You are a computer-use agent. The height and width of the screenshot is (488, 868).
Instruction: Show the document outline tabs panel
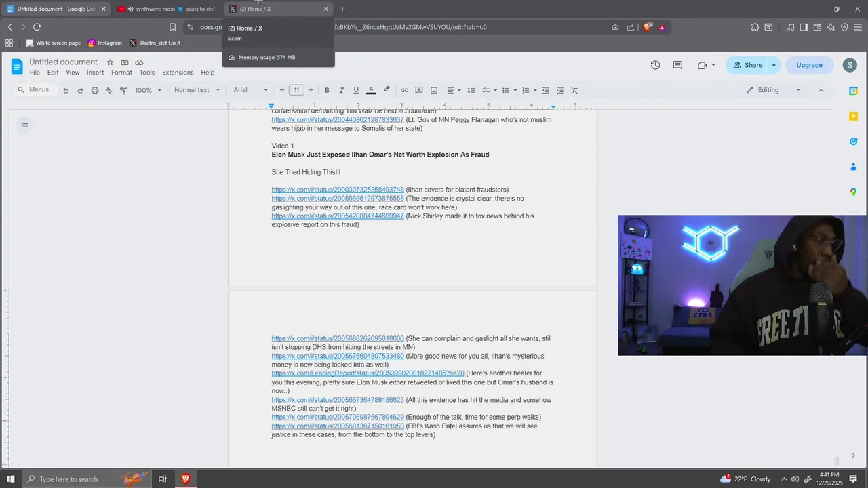click(24, 125)
